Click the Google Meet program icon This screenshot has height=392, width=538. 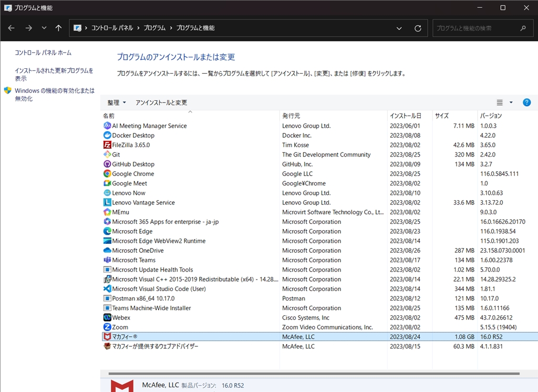pyautogui.click(x=107, y=183)
